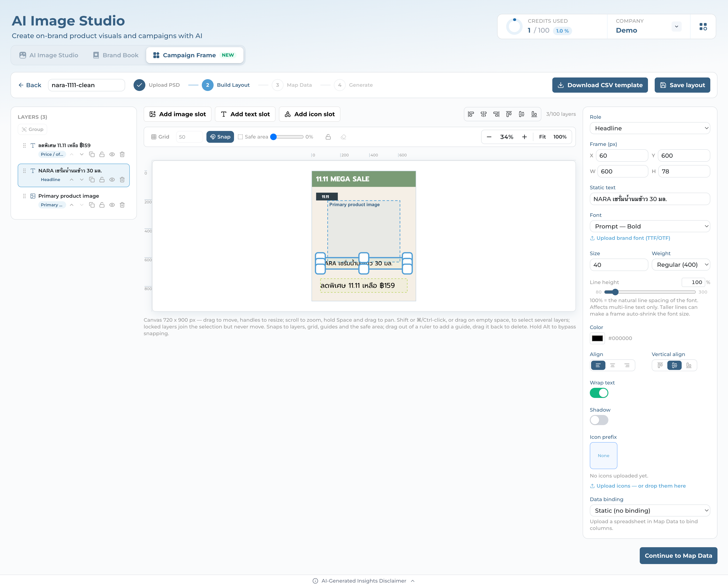Hide the Price text layer

click(x=112, y=155)
